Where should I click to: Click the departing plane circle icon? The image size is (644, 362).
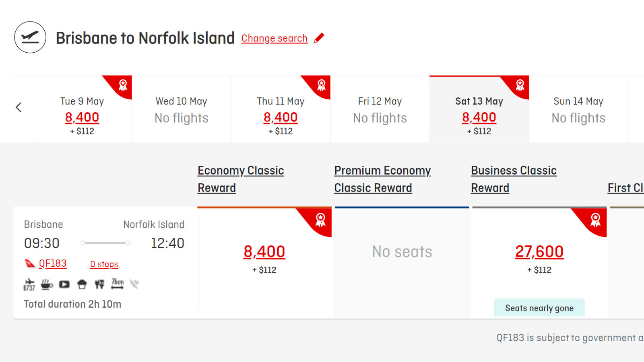[x=30, y=37]
